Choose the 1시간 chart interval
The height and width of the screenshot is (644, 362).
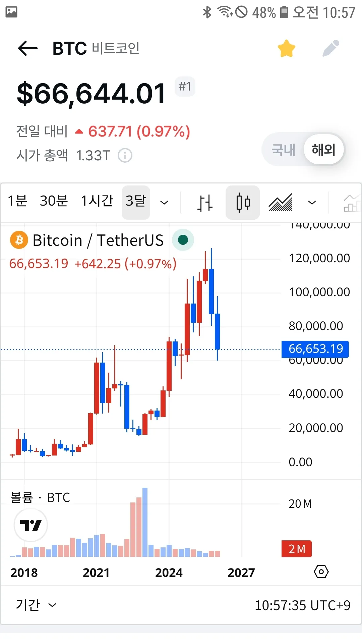pyautogui.click(x=97, y=201)
